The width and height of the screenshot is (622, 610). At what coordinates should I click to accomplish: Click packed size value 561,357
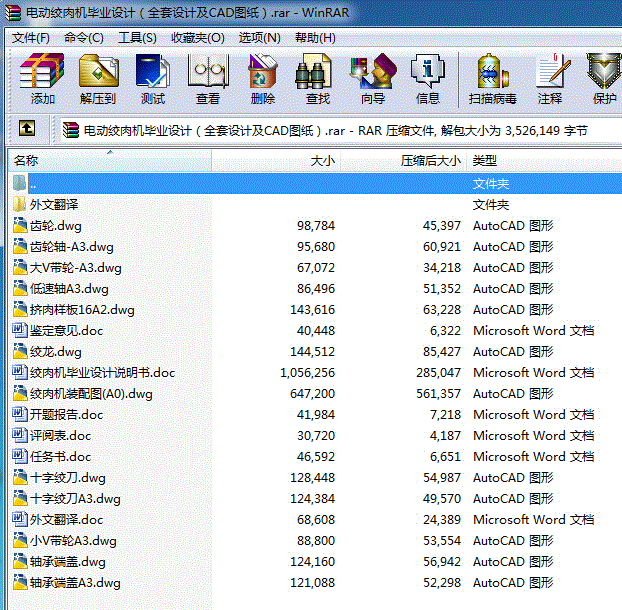tap(438, 393)
